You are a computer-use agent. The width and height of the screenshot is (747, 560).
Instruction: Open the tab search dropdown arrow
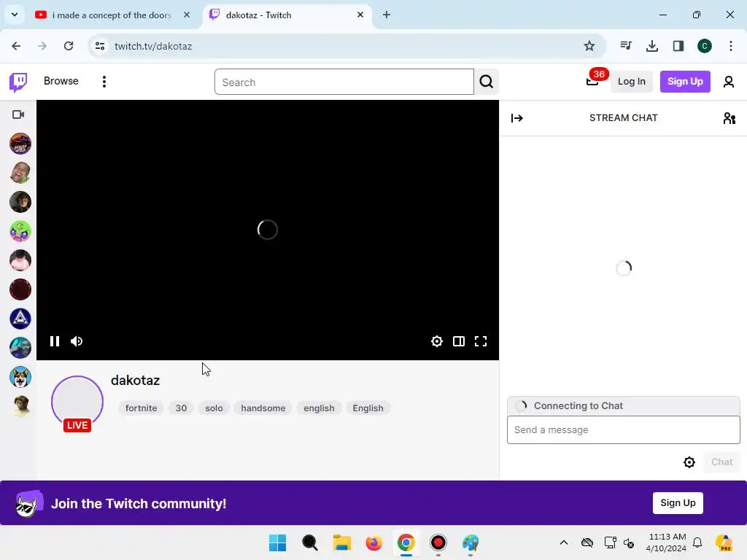tap(15, 15)
